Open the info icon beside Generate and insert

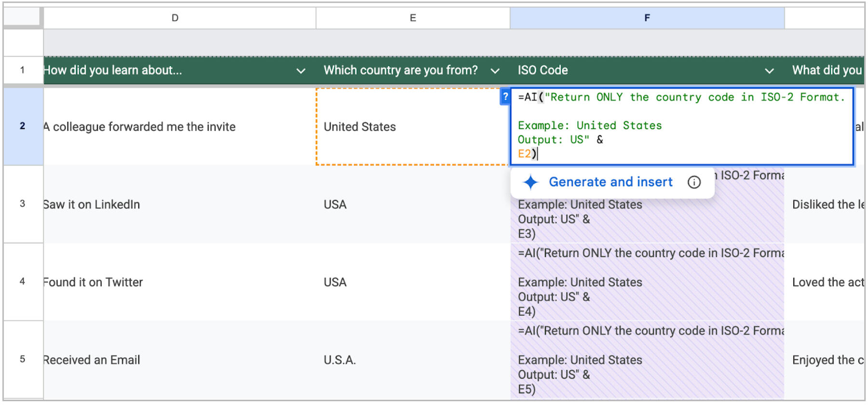pyautogui.click(x=694, y=182)
